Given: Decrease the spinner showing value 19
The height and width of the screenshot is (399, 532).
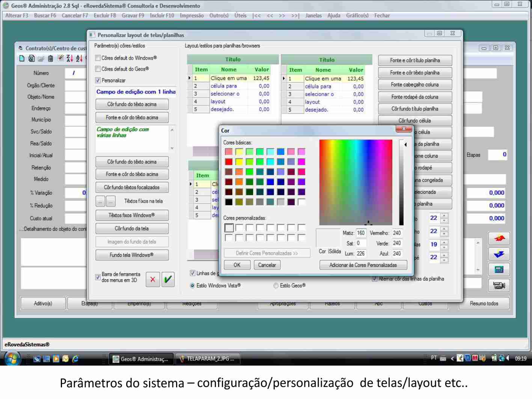Looking at the screenshot, I should pyautogui.click(x=444, y=247).
